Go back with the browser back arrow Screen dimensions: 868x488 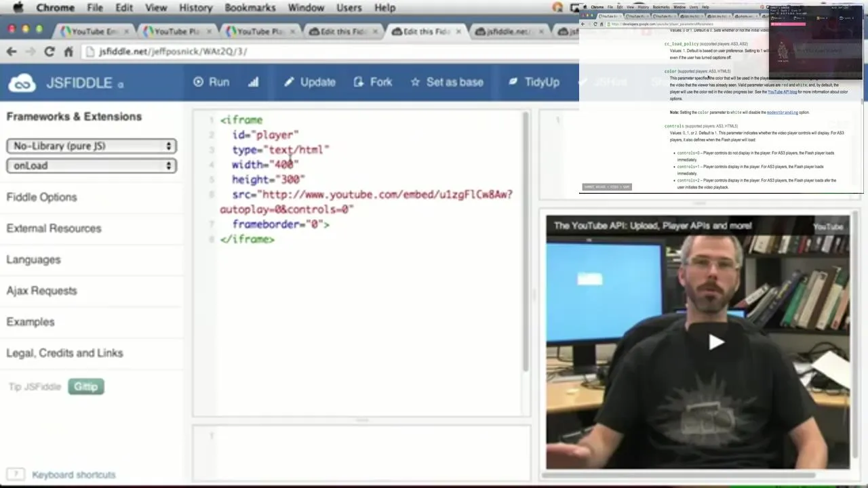coord(12,52)
